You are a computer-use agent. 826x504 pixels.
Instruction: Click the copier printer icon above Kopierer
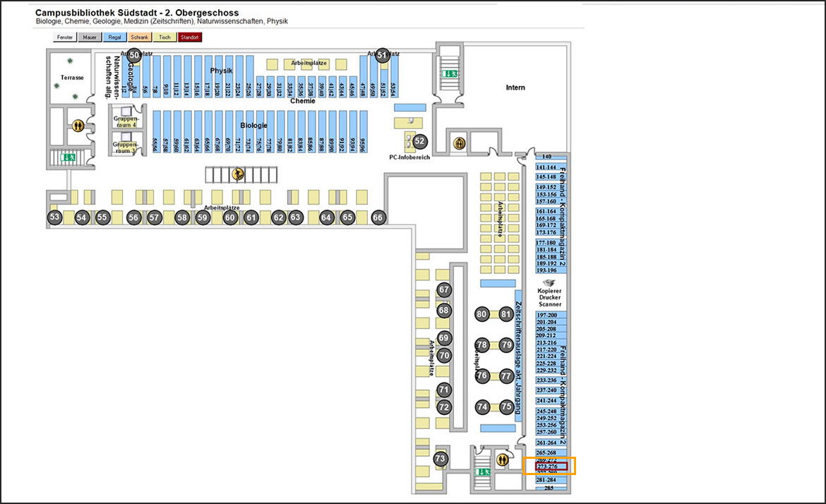click(549, 283)
